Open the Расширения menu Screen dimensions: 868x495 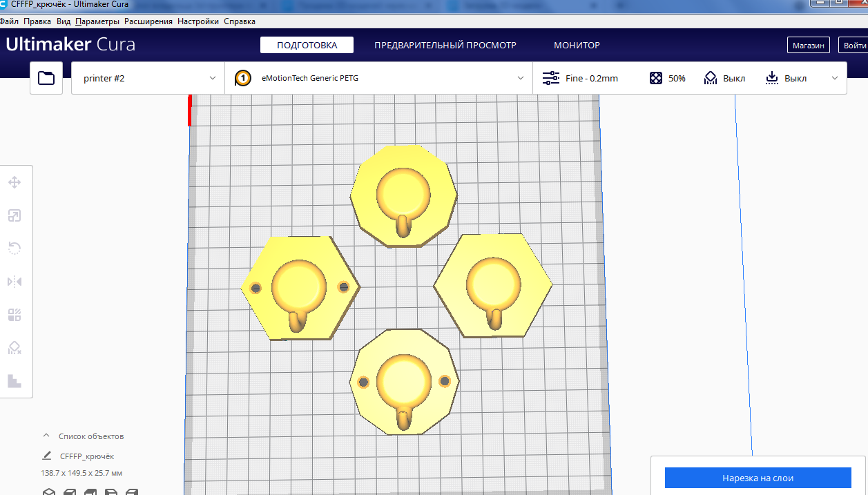coord(148,21)
